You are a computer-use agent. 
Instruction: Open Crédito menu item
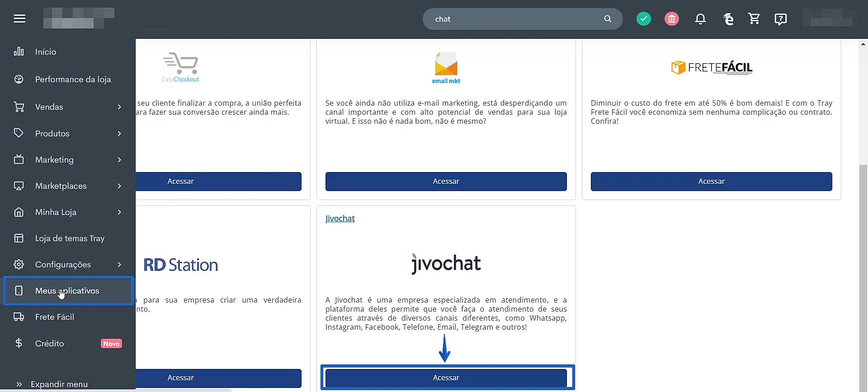click(x=68, y=343)
